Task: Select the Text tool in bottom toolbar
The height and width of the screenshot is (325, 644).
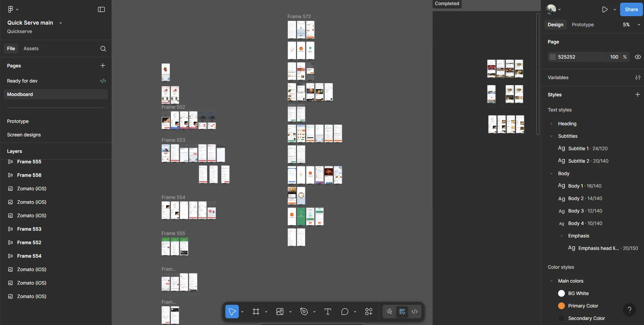Action: pyautogui.click(x=328, y=312)
